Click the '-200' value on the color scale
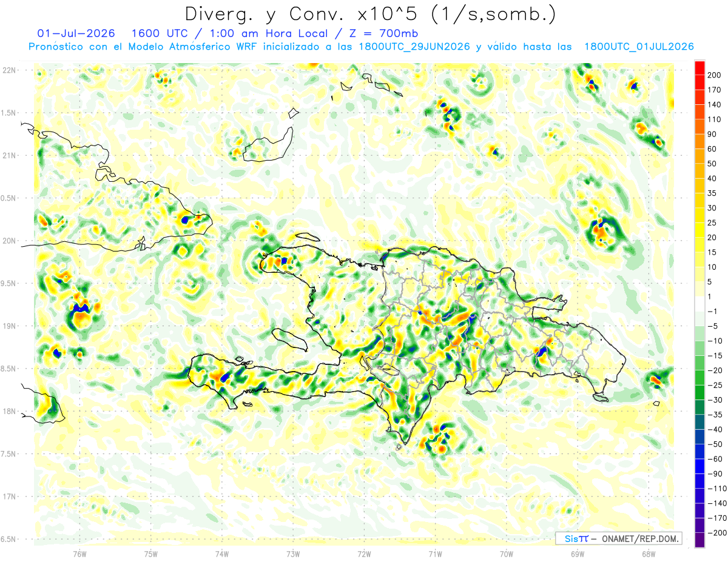728x562 pixels. (x=716, y=533)
